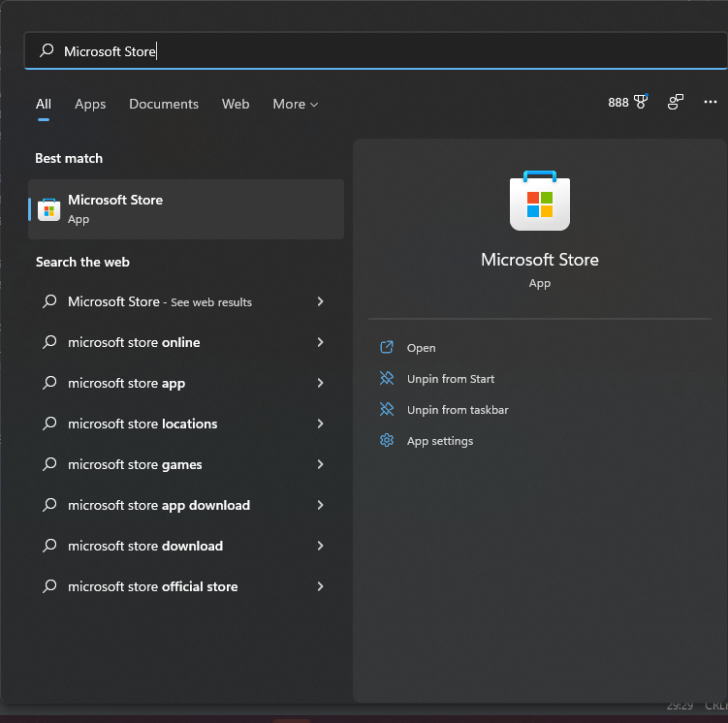Click search icon beside 'microsoft store official store'
The height and width of the screenshot is (723, 728).
click(49, 586)
